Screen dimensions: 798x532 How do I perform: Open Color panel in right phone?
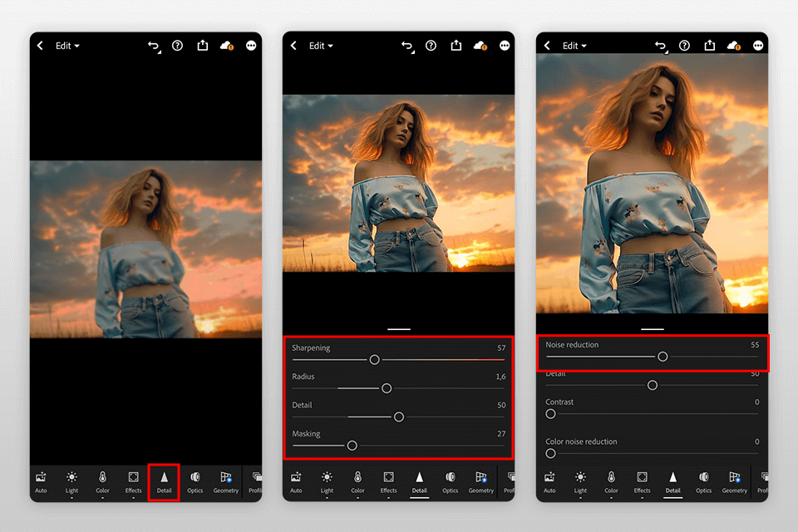pyautogui.click(x=611, y=482)
